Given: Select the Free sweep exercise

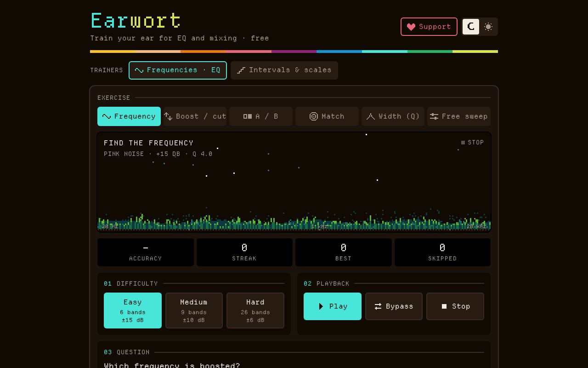Looking at the screenshot, I should [459, 116].
